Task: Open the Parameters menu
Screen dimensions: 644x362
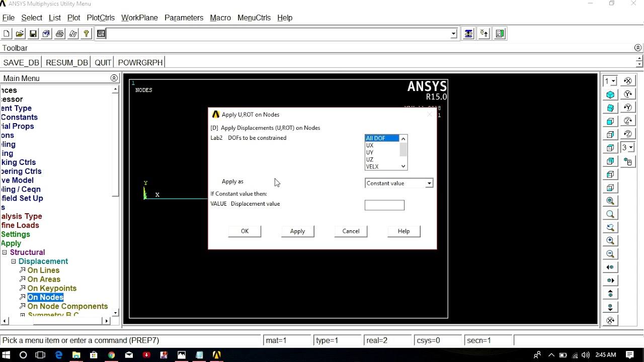Action: (184, 18)
